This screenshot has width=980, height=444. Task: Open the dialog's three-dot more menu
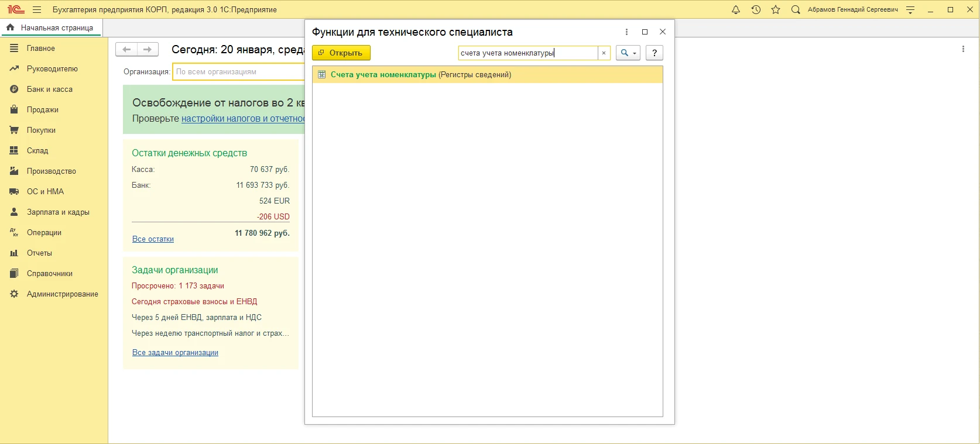click(626, 32)
